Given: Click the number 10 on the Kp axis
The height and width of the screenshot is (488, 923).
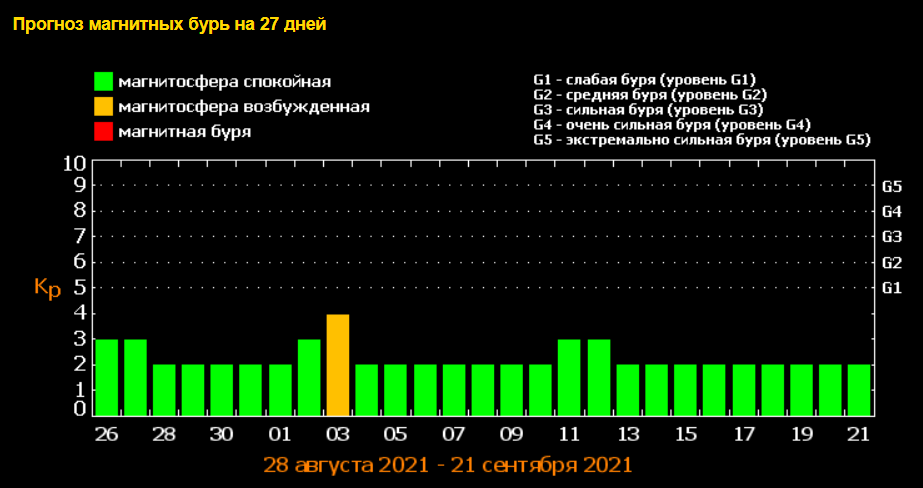Looking at the screenshot, I should coord(74,162).
